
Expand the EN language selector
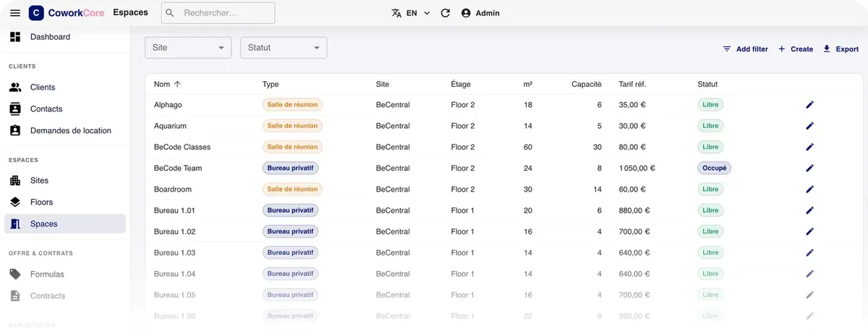pos(411,13)
